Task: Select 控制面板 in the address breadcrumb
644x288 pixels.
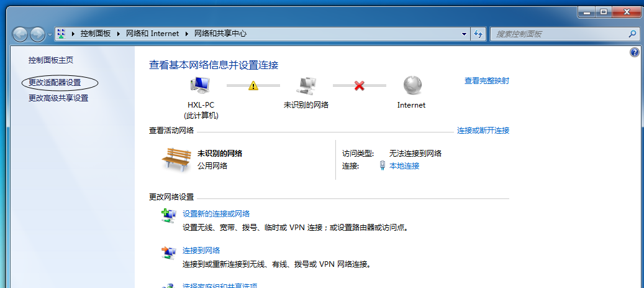Action: (96, 34)
